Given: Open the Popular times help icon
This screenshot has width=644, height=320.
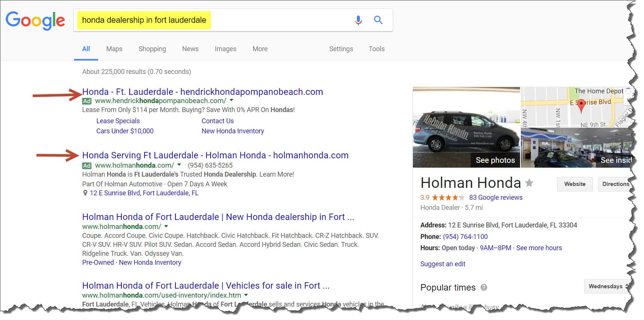Looking at the screenshot, I should (x=483, y=288).
